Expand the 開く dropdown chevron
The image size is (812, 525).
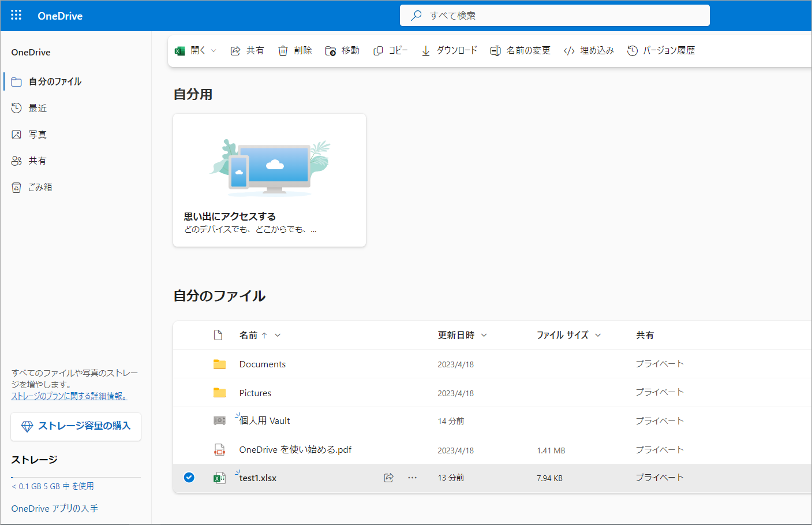pos(214,51)
